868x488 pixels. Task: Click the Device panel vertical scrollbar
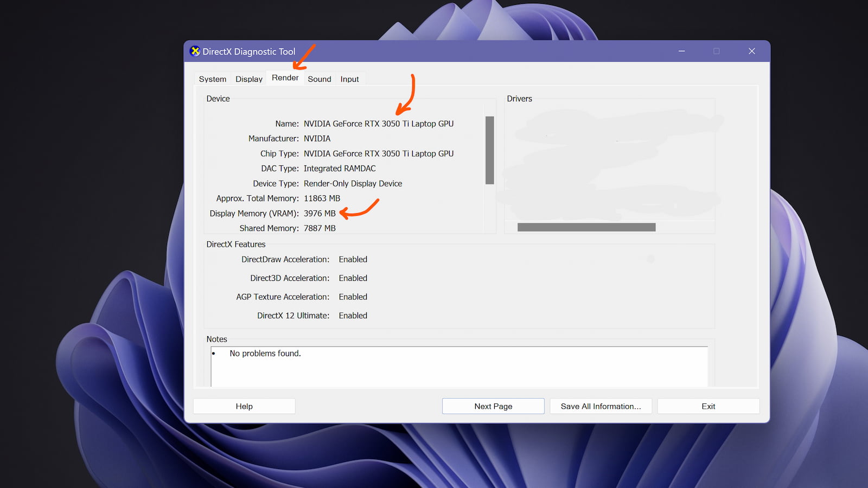click(489, 150)
